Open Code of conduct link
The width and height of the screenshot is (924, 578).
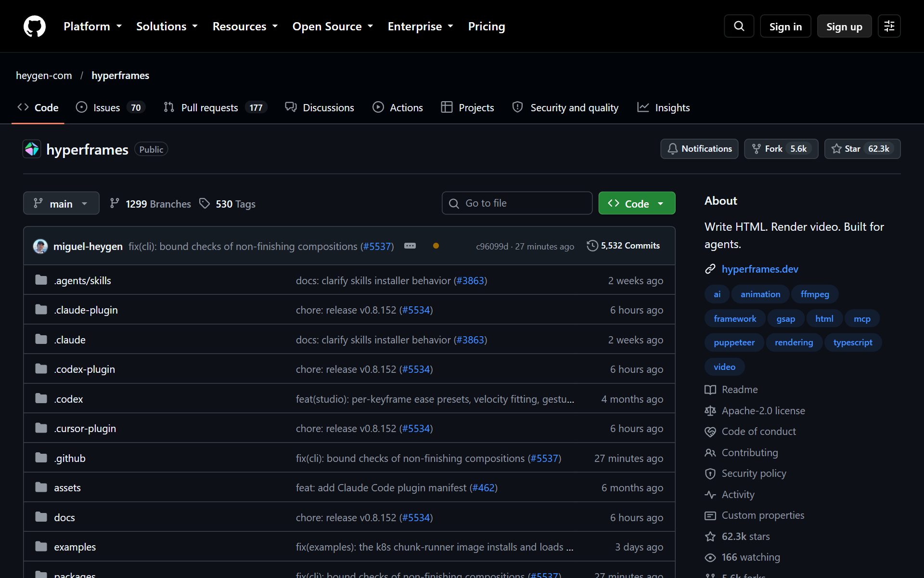(x=750, y=432)
